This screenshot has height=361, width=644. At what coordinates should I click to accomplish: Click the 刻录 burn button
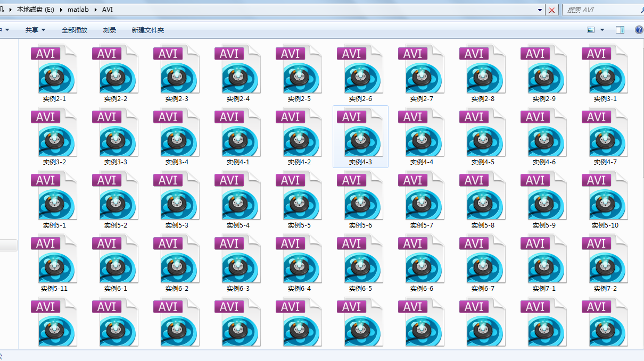[110, 30]
